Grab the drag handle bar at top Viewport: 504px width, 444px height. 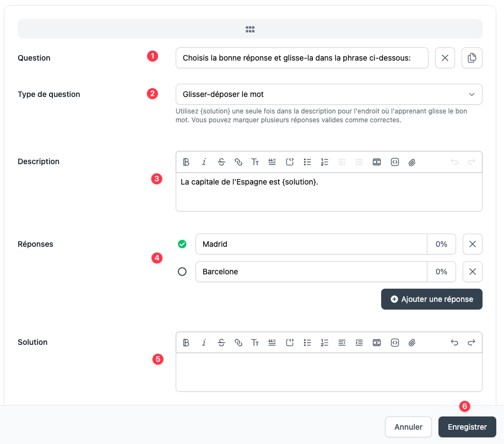tap(250, 29)
